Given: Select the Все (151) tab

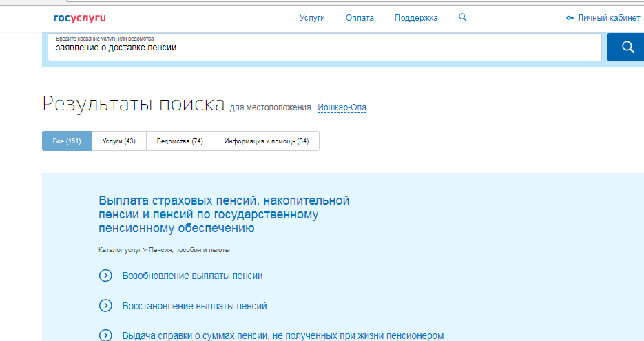Looking at the screenshot, I should (x=67, y=141).
